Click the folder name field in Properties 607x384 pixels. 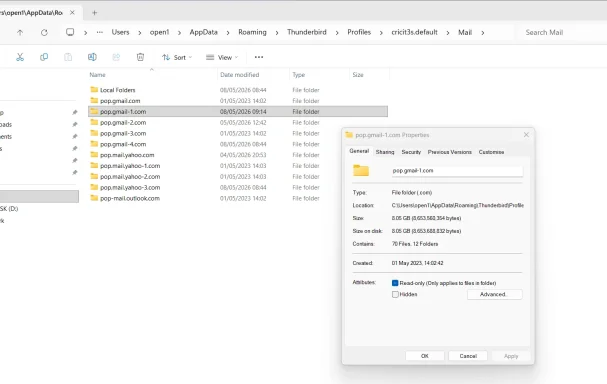coord(457,171)
